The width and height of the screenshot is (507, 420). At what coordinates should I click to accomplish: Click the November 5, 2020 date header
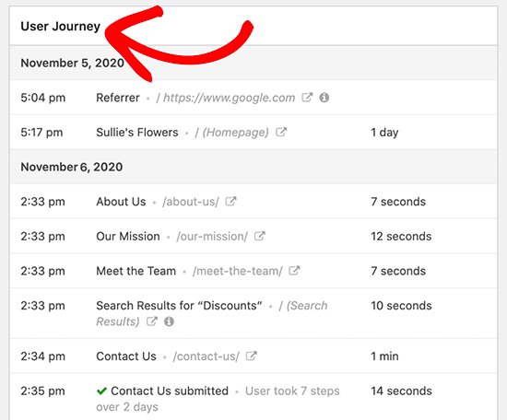tap(73, 63)
